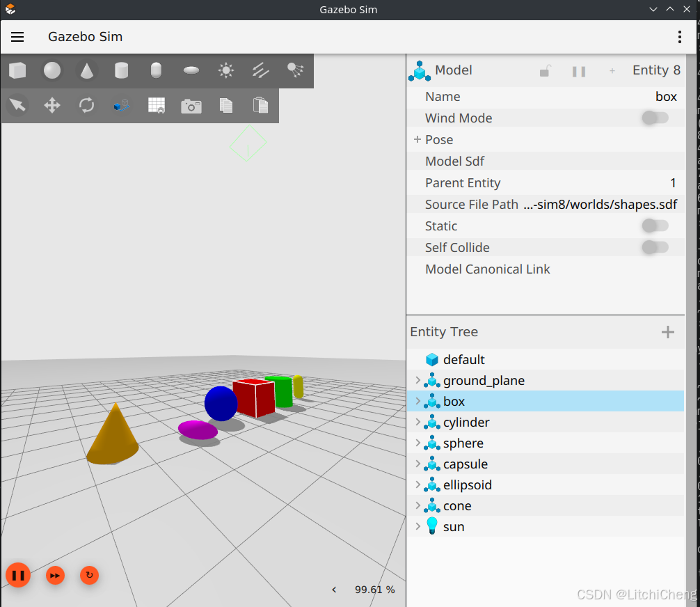Click the Source File Path value

click(x=600, y=205)
